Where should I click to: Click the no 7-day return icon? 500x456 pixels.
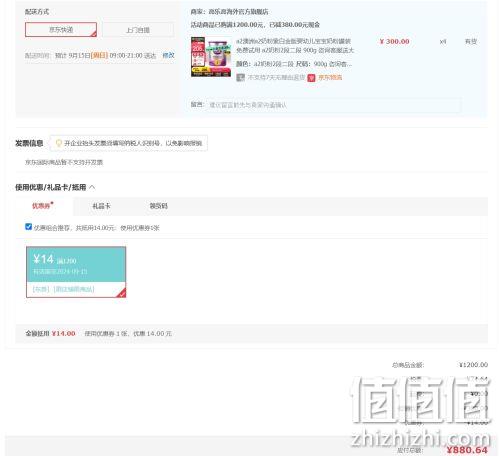pyautogui.click(x=241, y=78)
